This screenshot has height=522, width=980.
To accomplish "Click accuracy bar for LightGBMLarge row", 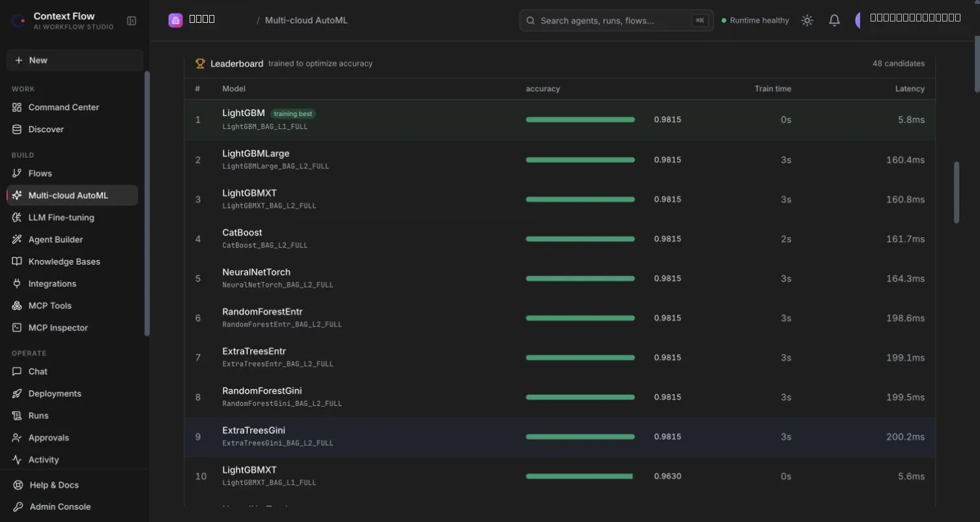I will (x=580, y=160).
